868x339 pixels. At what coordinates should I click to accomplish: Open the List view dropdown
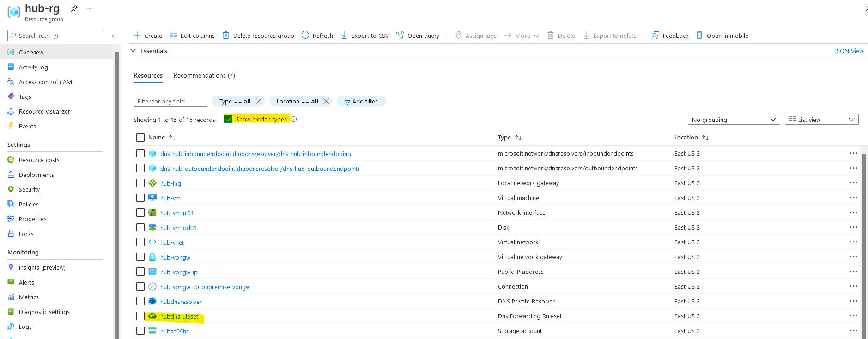(821, 119)
